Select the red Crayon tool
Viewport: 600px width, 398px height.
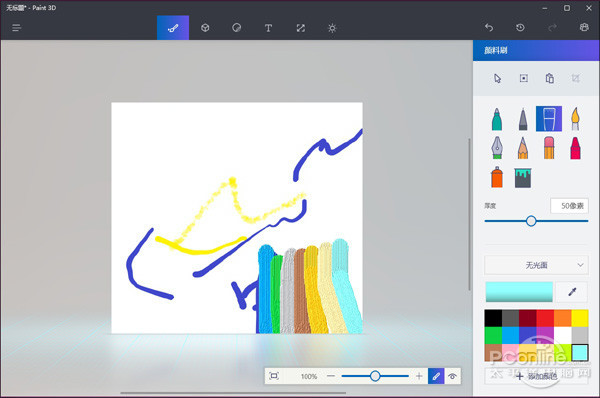tap(575, 148)
